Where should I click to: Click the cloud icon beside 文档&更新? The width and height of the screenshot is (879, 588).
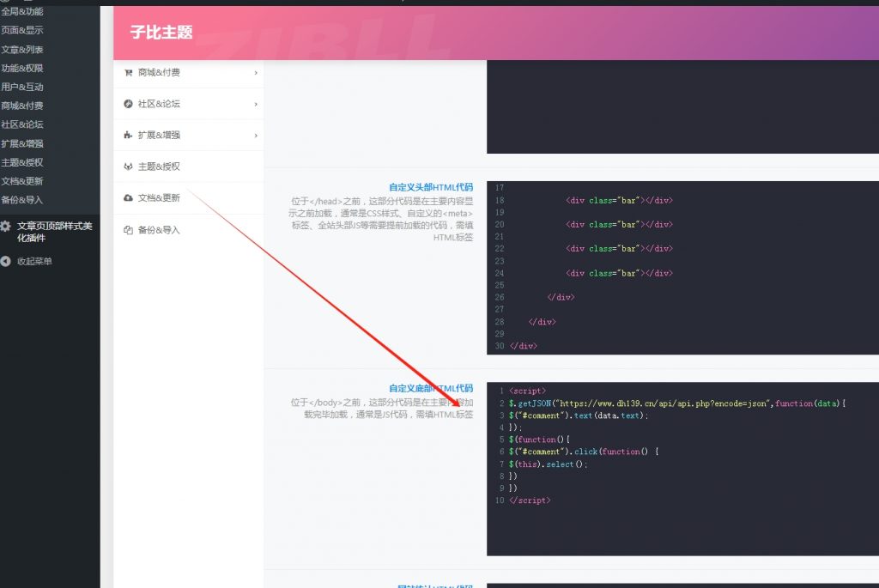[129, 198]
